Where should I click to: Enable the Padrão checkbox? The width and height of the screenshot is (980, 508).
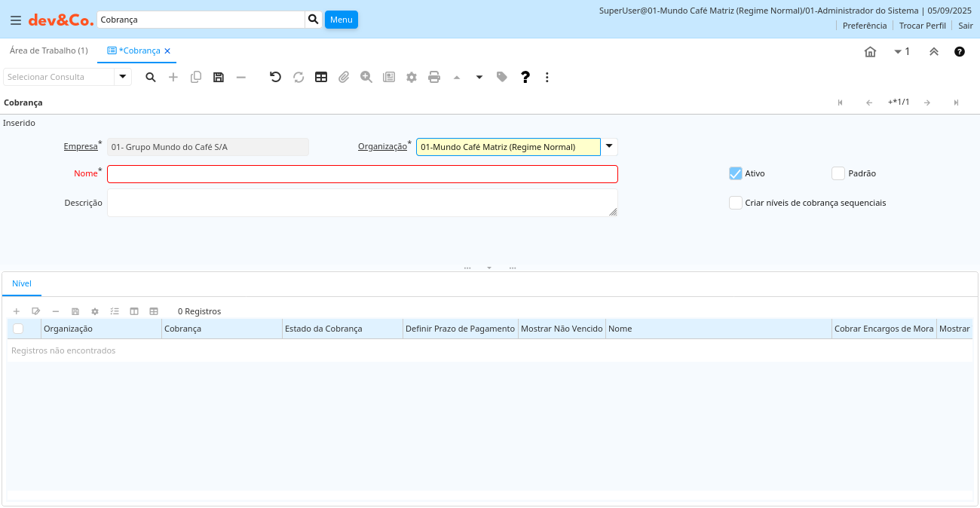[x=838, y=173]
